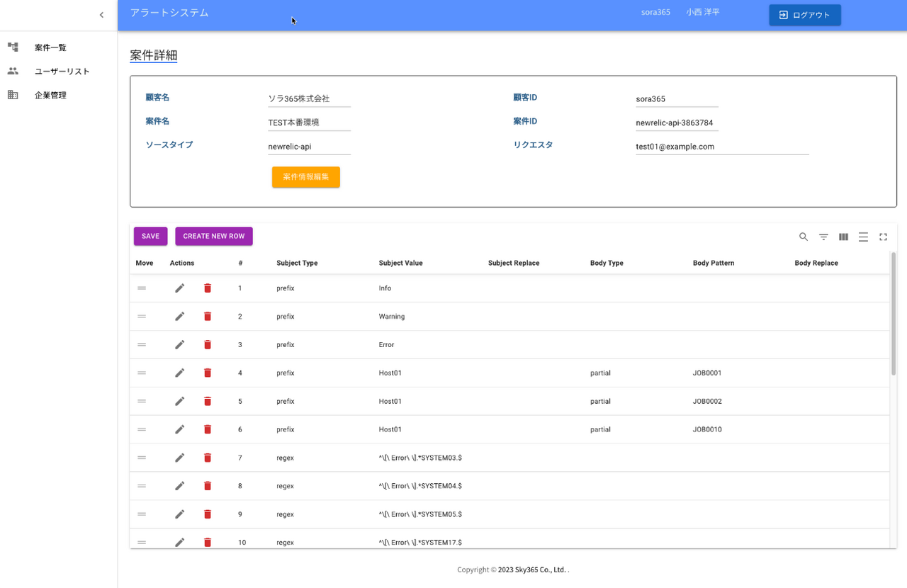Click the 企業管理 building icon

click(x=12, y=94)
